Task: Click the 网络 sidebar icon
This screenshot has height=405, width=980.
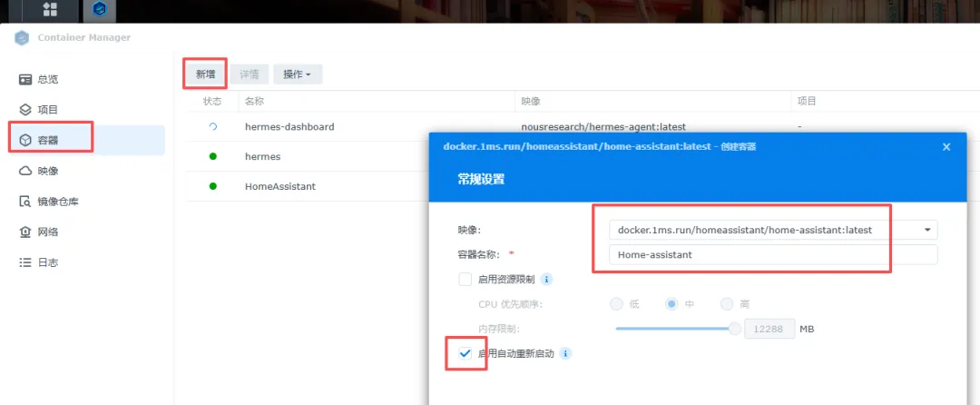Action: coord(25,232)
